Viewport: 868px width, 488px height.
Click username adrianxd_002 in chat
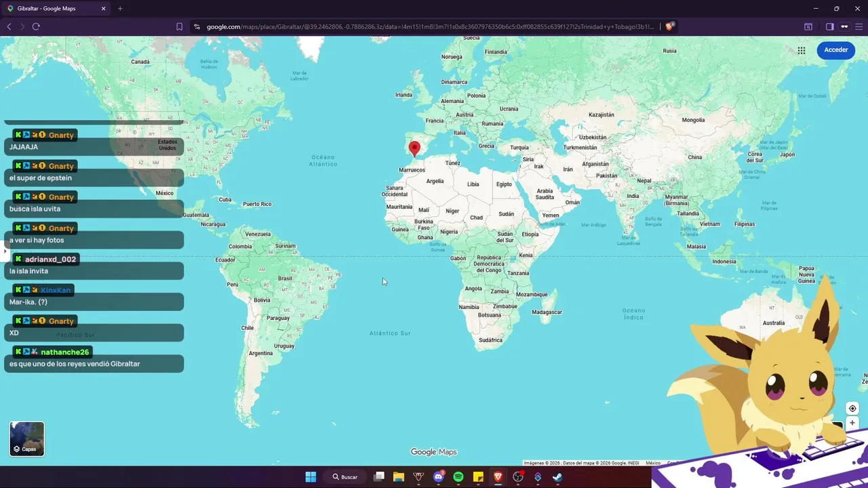(x=51, y=260)
